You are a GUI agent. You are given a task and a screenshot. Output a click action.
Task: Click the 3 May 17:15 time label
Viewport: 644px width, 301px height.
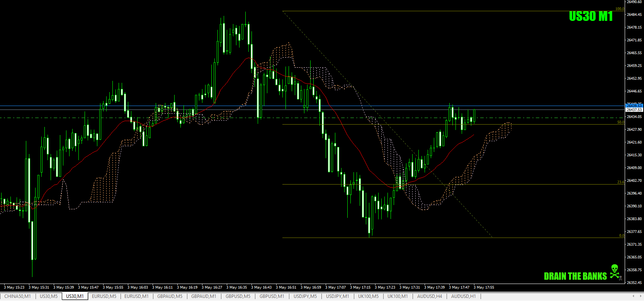[x=360, y=287]
